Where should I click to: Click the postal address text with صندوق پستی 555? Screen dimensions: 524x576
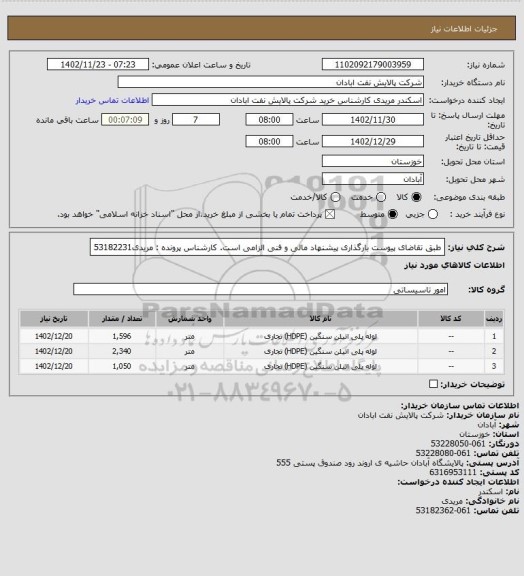click(x=370, y=463)
